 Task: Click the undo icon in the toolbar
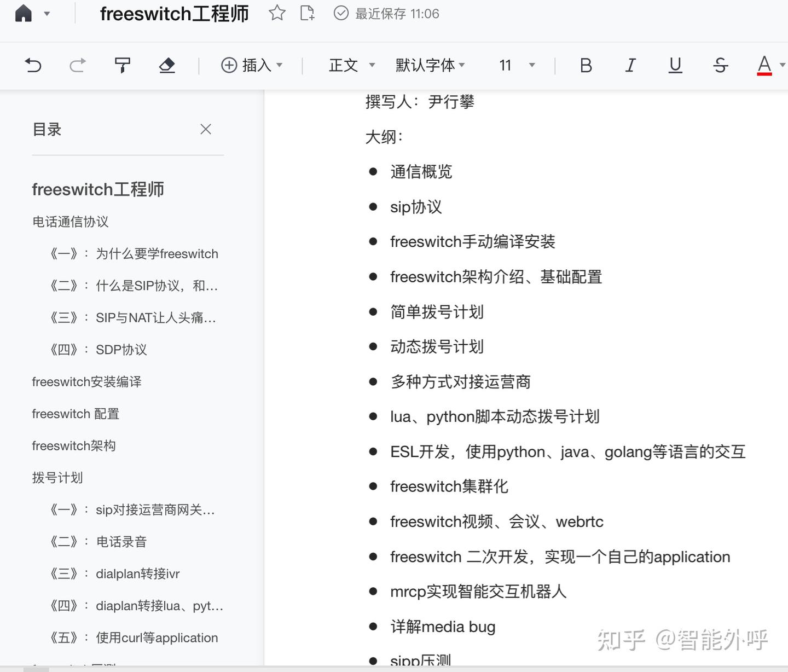pyautogui.click(x=33, y=65)
